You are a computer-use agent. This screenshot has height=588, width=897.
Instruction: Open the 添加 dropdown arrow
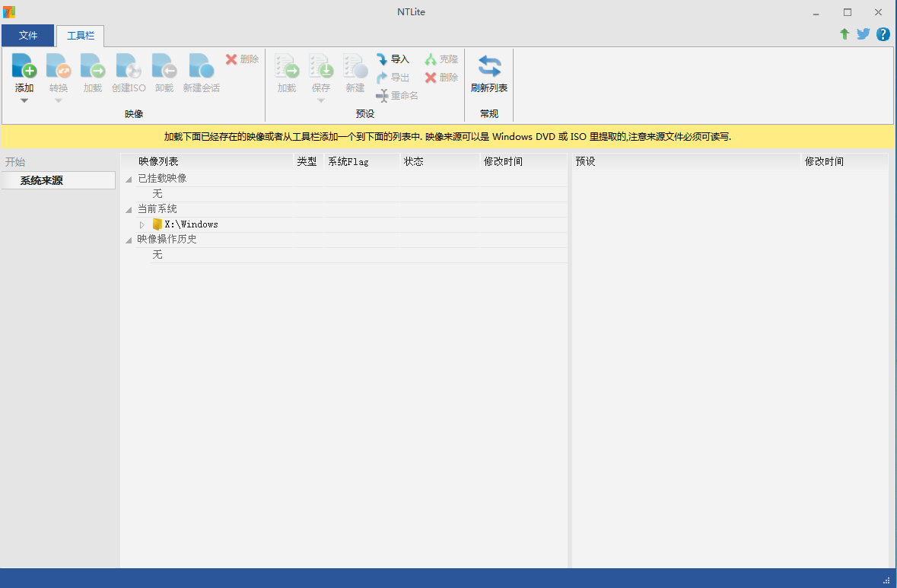(x=24, y=101)
